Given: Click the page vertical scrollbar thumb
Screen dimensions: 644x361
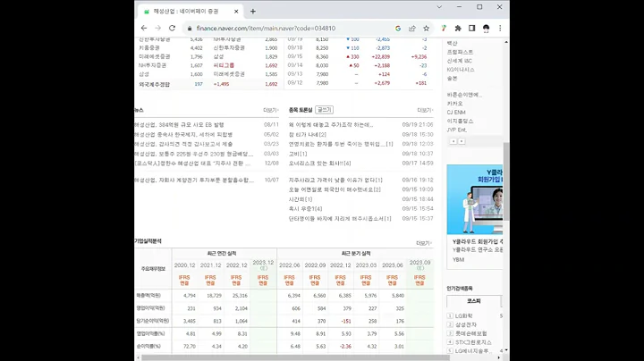Looking at the screenshot, I should coord(506,181).
